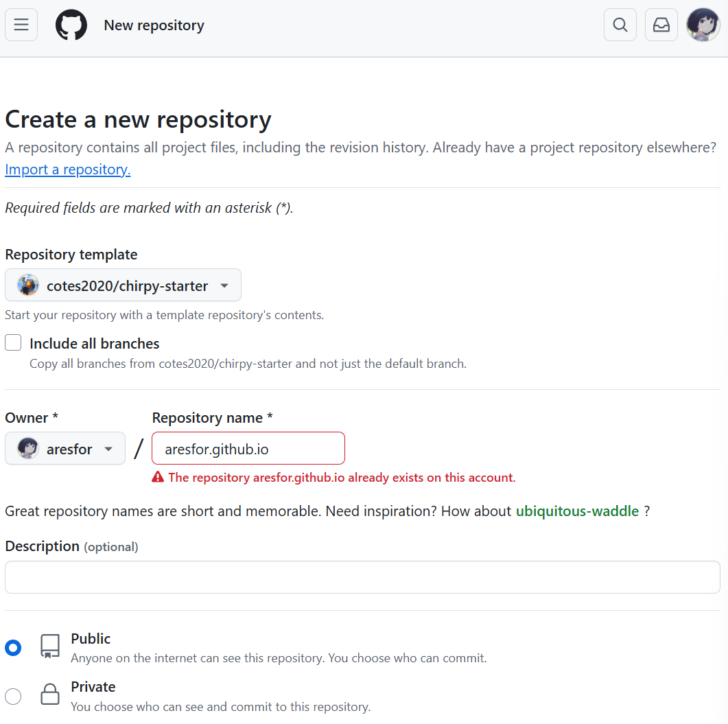Click the Private lock icon

pos(49,694)
